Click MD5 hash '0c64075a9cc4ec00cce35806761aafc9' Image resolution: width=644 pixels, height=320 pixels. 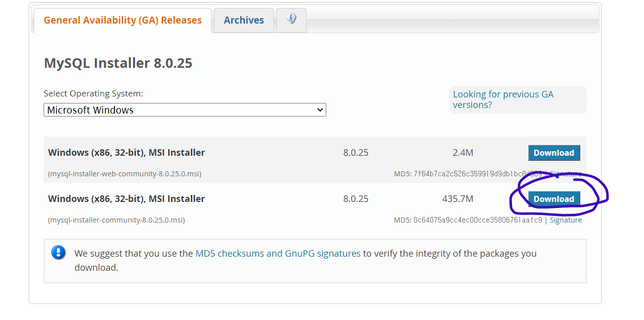[478, 220]
